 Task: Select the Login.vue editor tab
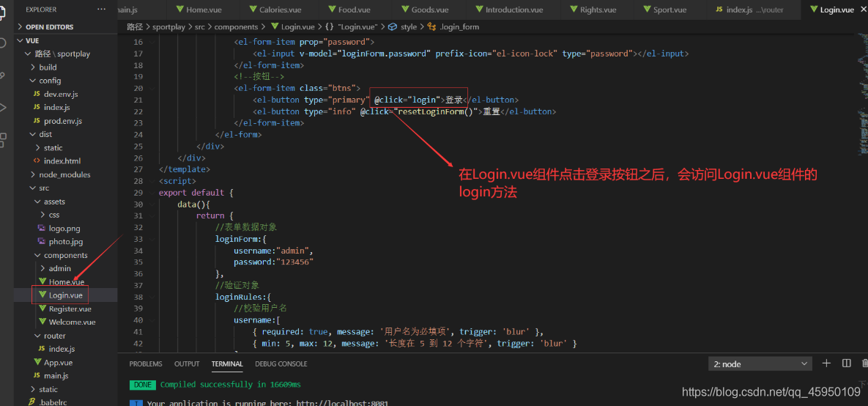click(x=834, y=10)
